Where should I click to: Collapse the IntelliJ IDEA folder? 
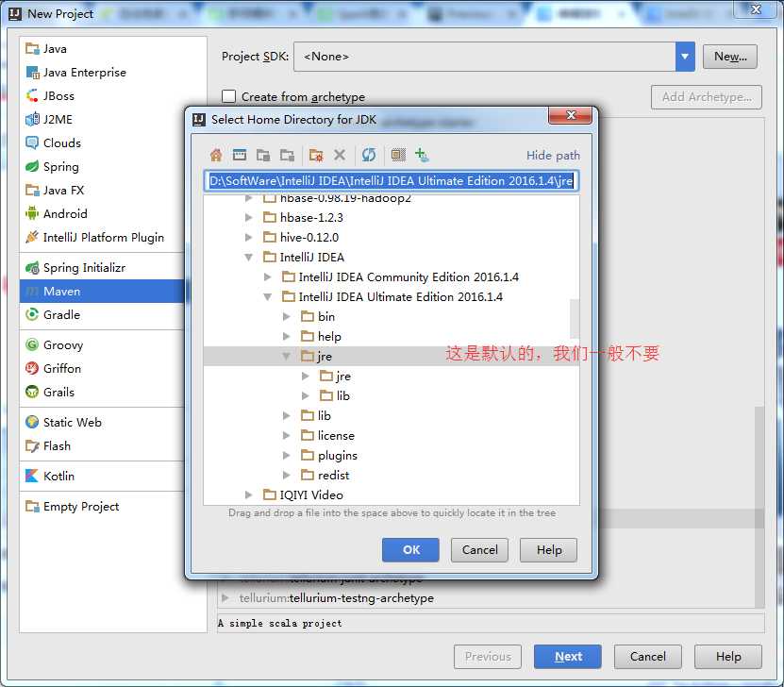tap(248, 257)
